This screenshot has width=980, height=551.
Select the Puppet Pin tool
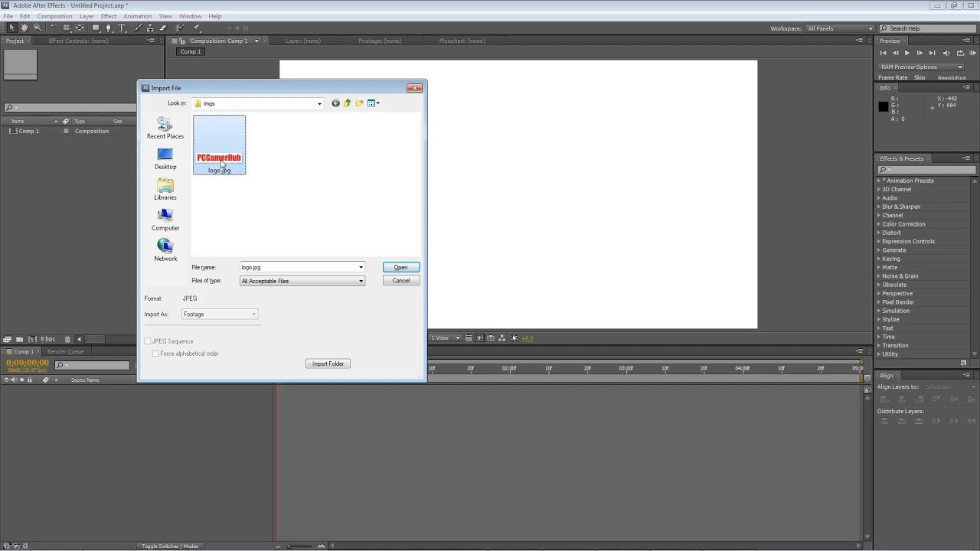pos(196,28)
